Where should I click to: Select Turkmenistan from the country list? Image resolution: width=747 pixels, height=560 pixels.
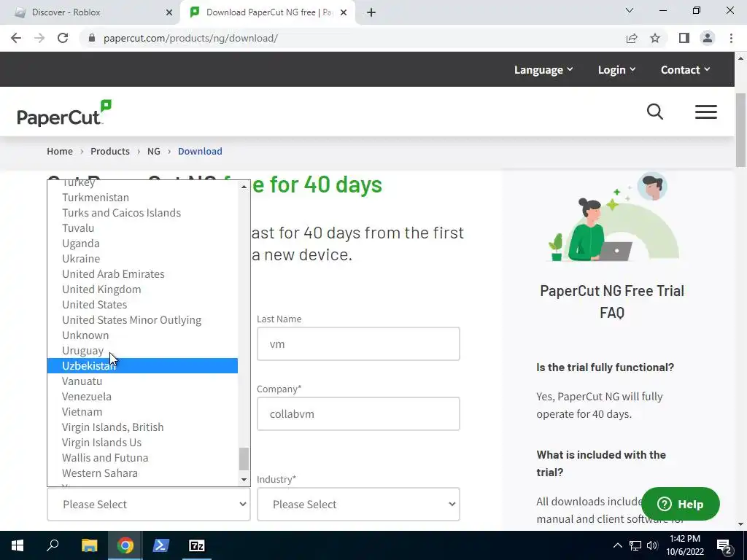pos(142,198)
